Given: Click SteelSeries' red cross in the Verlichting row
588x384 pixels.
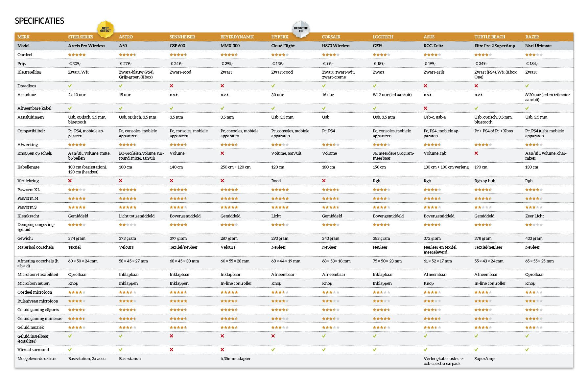Looking at the screenshot, I should (x=70, y=181).
